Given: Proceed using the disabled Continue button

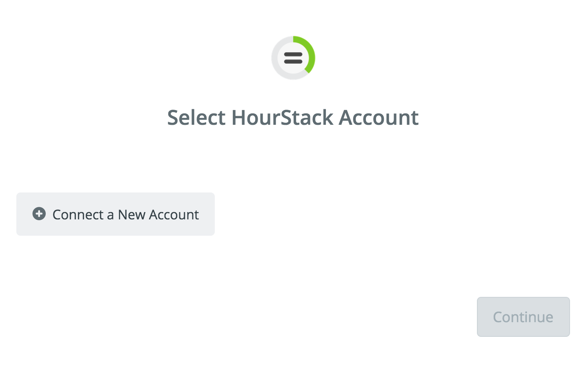Looking at the screenshot, I should 523,317.
